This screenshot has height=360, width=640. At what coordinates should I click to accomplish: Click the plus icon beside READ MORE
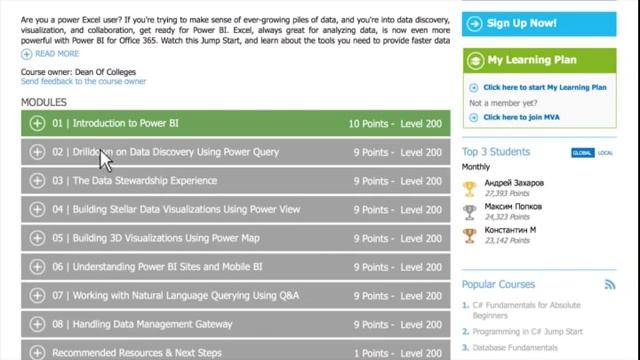point(27,54)
